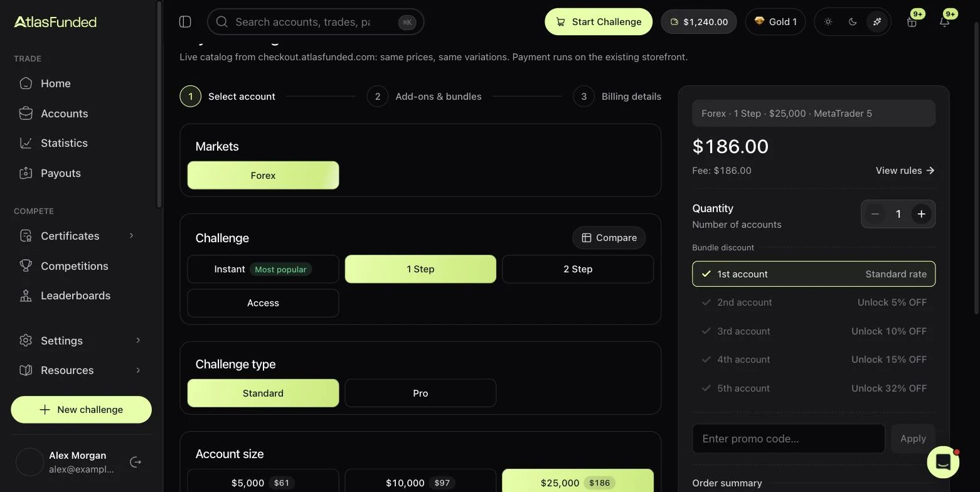Open the $1,240.00 wallet balance
The height and width of the screenshot is (492, 980).
[698, 22]
